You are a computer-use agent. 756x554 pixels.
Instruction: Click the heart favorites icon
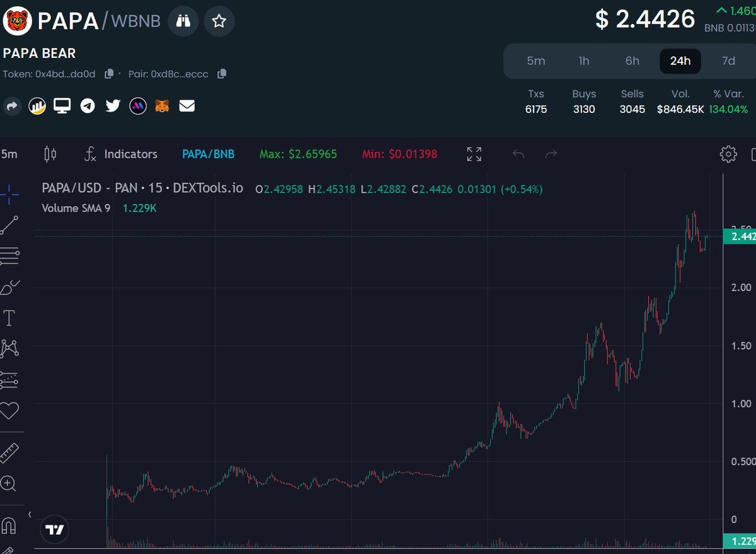(9, 411)
